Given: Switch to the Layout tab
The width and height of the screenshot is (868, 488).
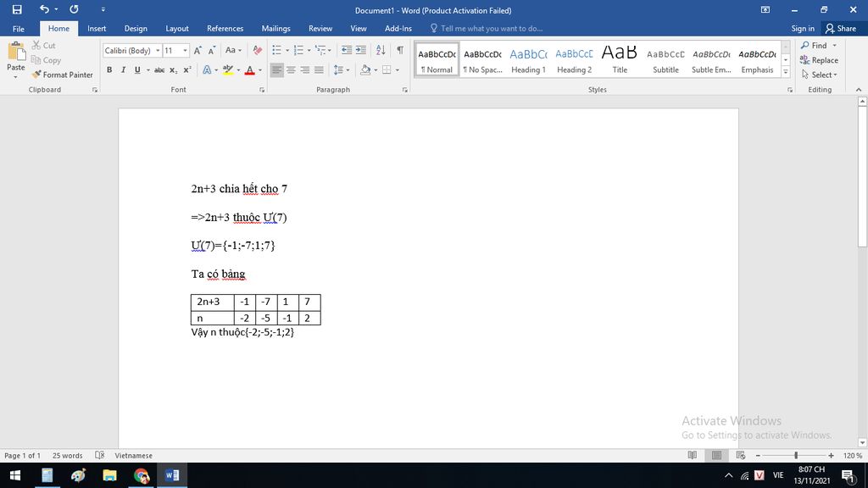Looking at the screenshot, I should point(177,29).
